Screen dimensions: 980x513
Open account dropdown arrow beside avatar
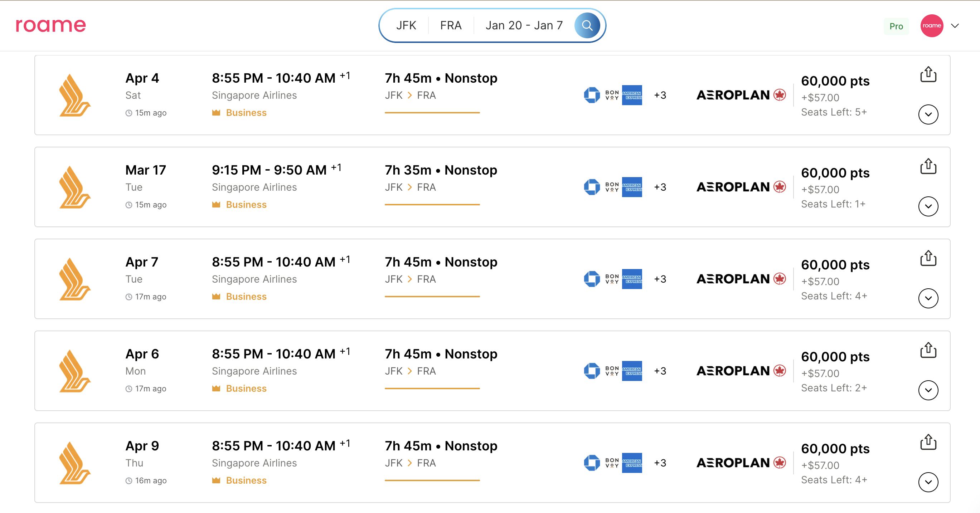(955, 26)
